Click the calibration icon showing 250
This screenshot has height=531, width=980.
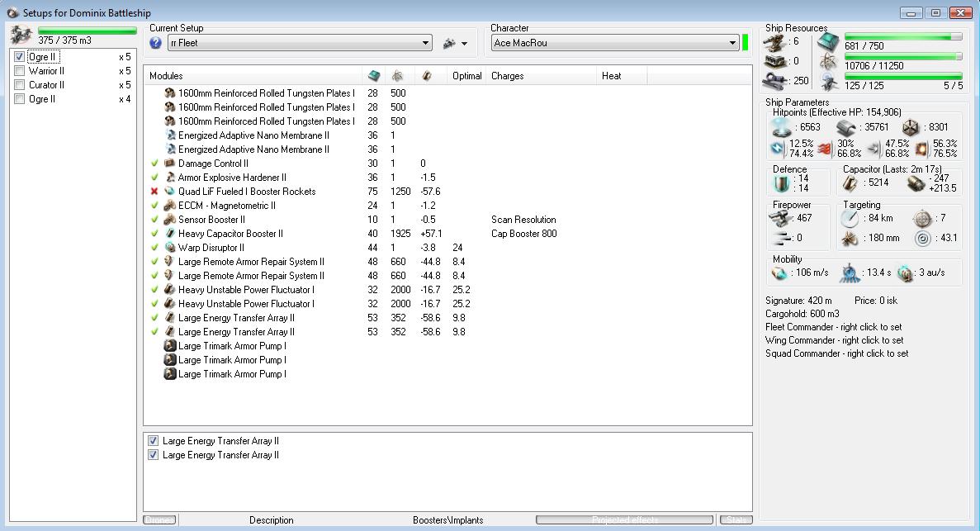[x=775, y=81]
